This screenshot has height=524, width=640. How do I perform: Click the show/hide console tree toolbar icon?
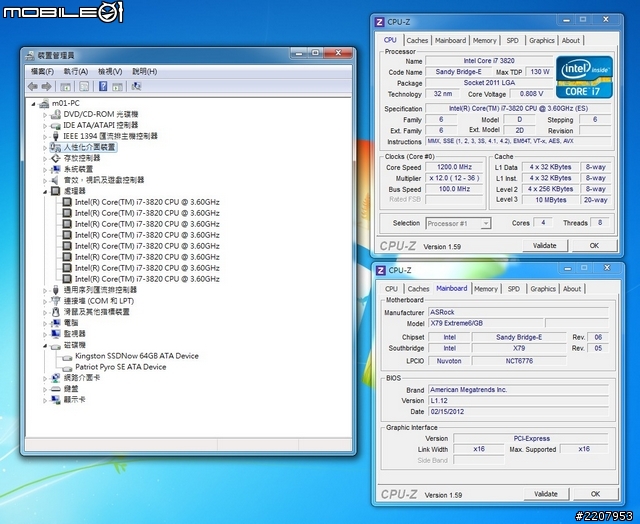[65, 86]
